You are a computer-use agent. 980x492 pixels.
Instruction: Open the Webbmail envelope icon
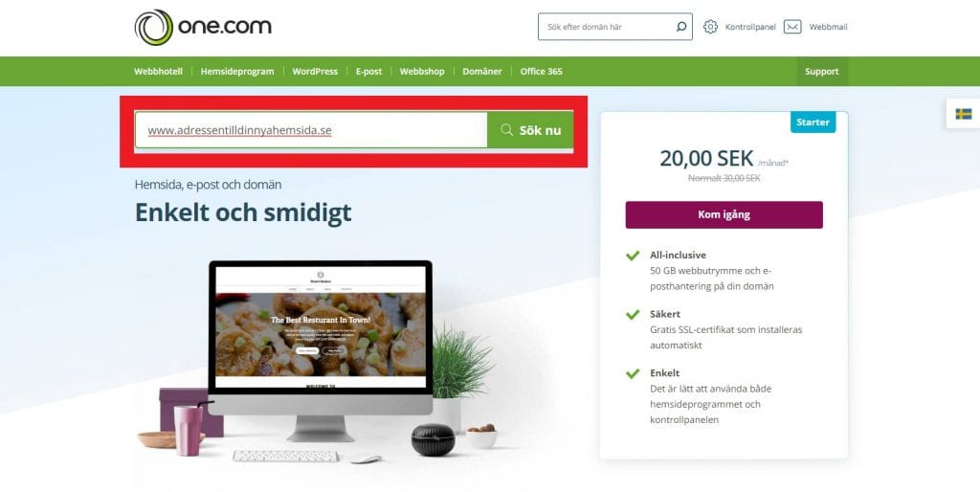(792, 27)
